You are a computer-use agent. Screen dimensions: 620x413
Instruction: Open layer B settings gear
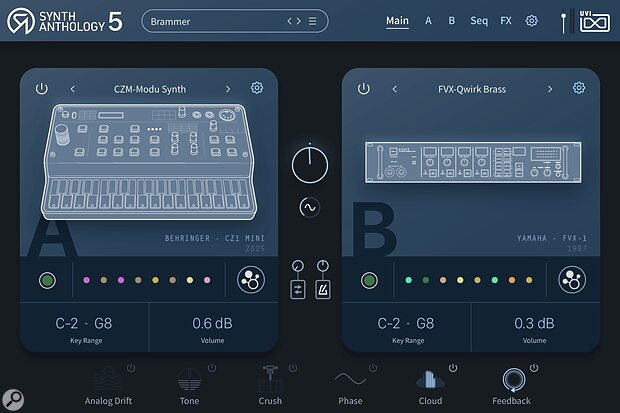point(579,88)
